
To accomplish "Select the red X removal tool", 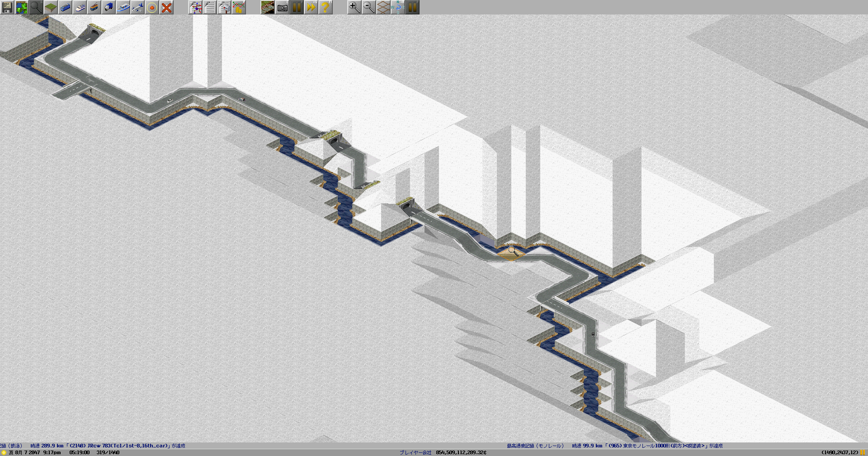I will pos(166,7).
